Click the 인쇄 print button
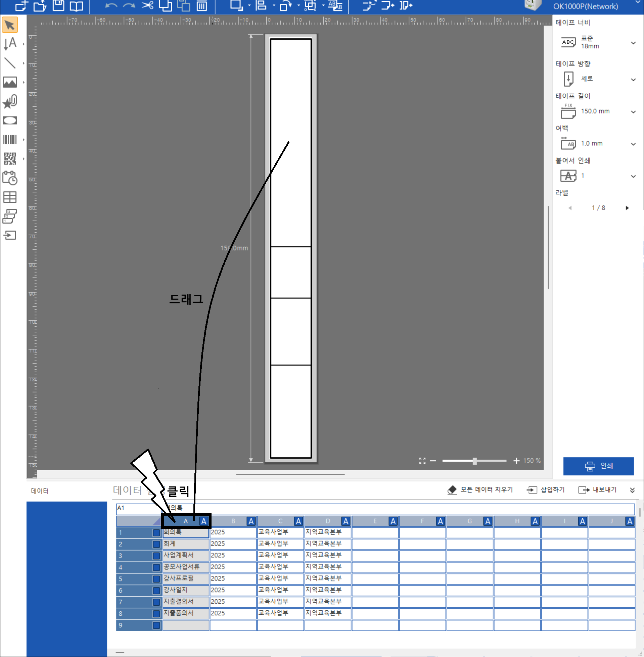Image resolution: width=644 pixels, height=657 pixels. coord(598,466)
